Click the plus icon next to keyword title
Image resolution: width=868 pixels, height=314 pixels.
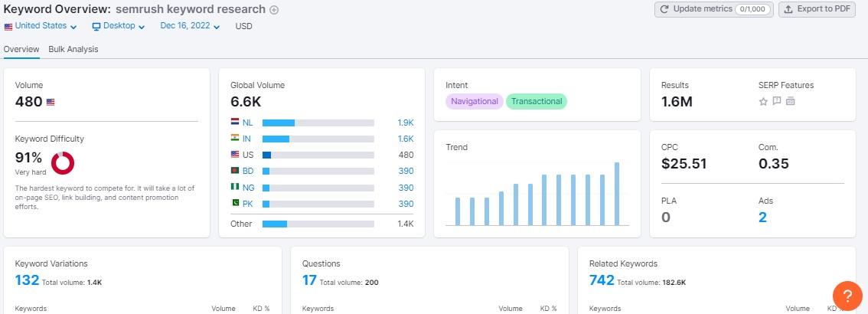coord(274,10)
